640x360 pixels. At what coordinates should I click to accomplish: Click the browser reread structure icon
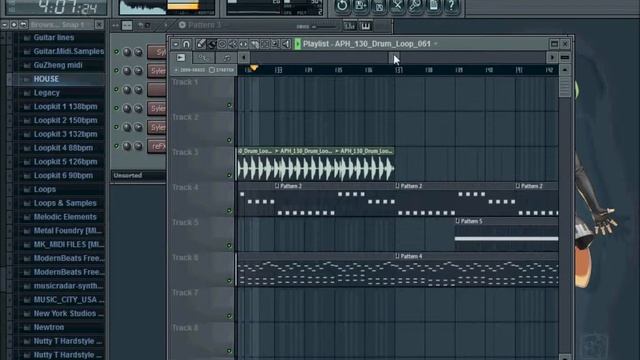[23, 25]
